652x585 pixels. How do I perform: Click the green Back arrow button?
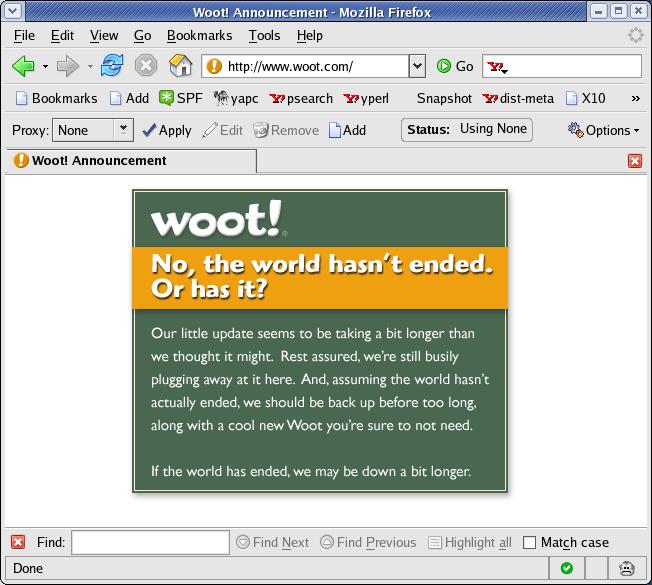[x=23, y=66]
